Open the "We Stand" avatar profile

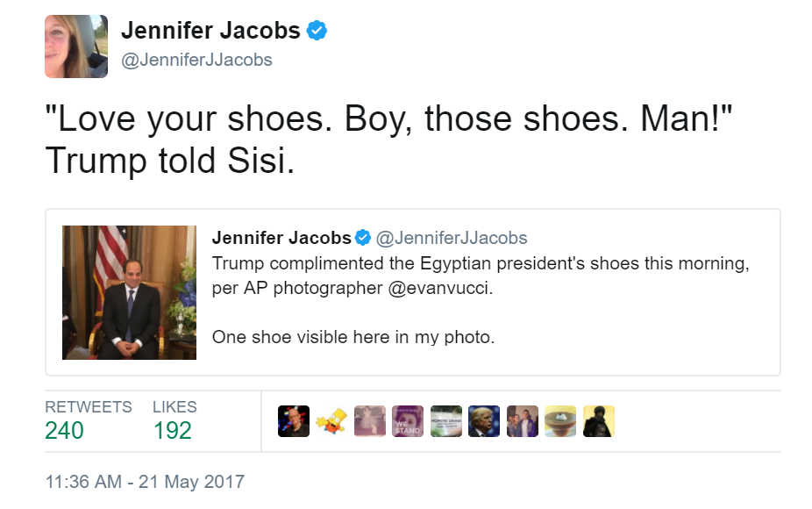[x=408, y=421]
